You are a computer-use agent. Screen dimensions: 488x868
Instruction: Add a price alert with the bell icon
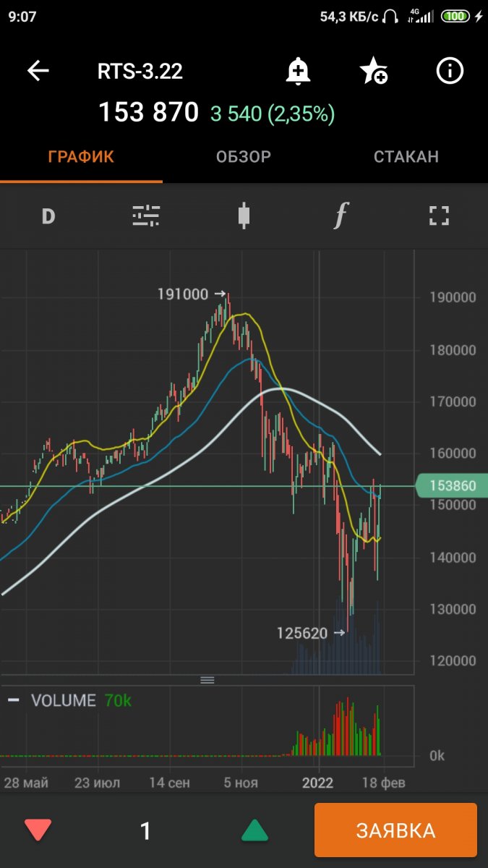click(298, 71)
